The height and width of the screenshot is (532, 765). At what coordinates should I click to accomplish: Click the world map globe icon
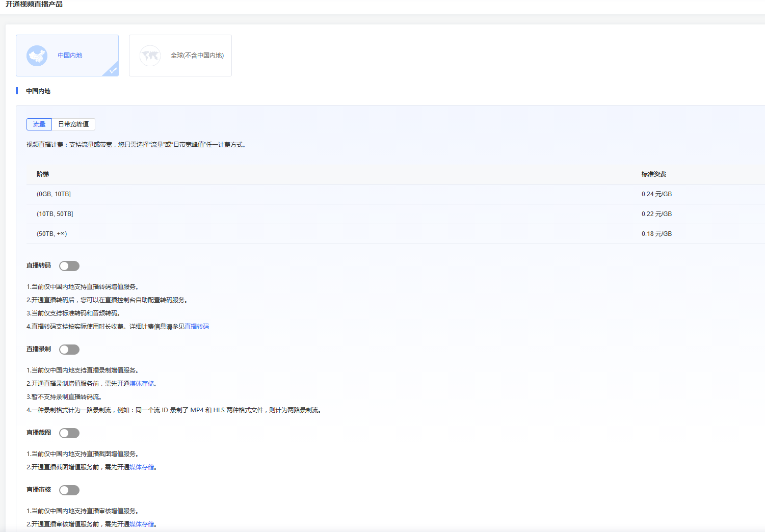point(150,56)
